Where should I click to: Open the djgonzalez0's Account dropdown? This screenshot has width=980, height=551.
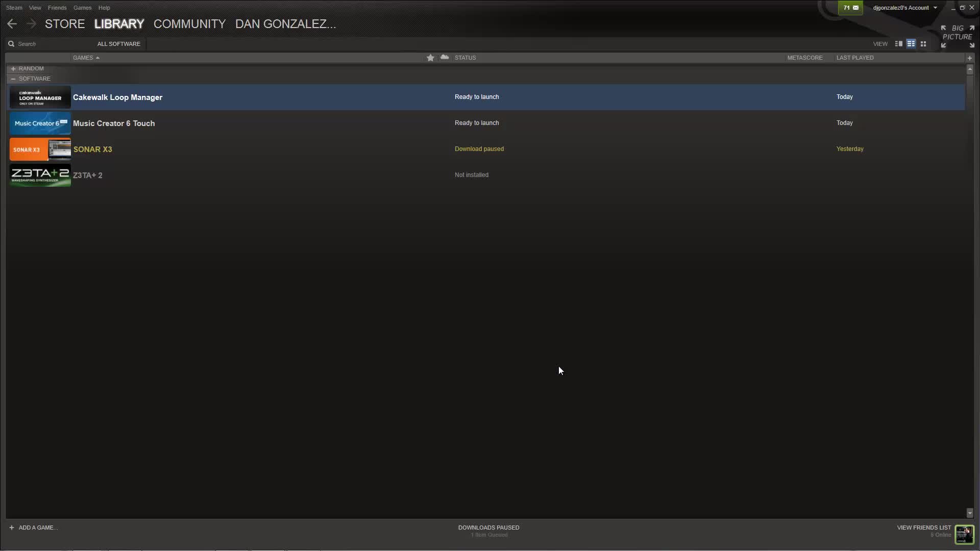[x=904, y=8]
